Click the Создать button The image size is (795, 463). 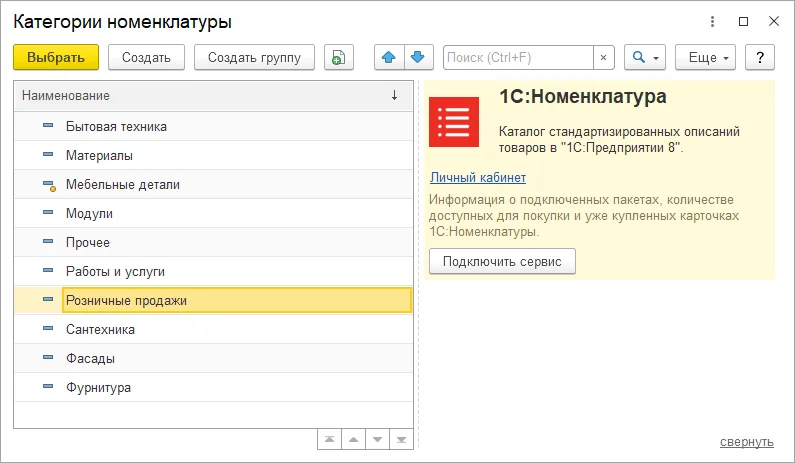tap(146, 57)
